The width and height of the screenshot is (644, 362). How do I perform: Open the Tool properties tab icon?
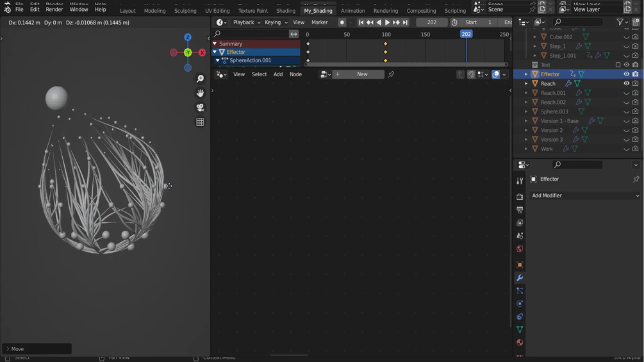[x=520, y=181]
